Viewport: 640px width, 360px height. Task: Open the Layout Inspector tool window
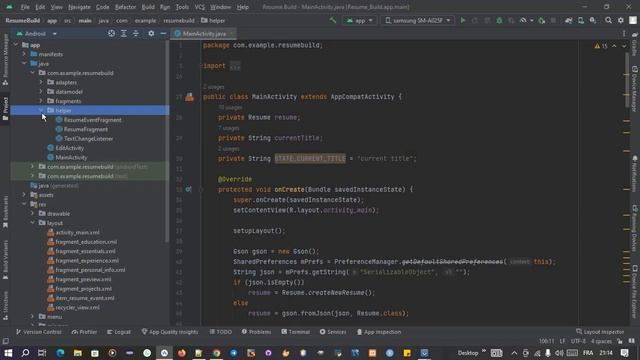[x=600, y=332]
